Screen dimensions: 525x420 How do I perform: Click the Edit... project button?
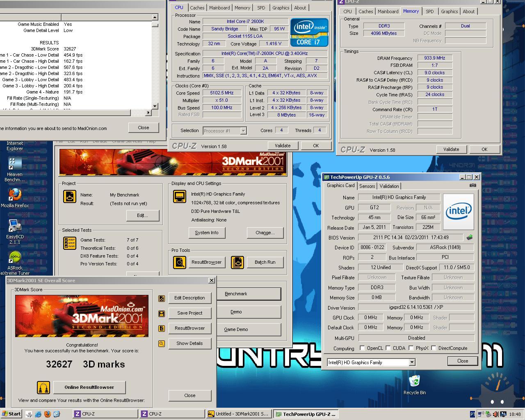click(x=142, y=215)
